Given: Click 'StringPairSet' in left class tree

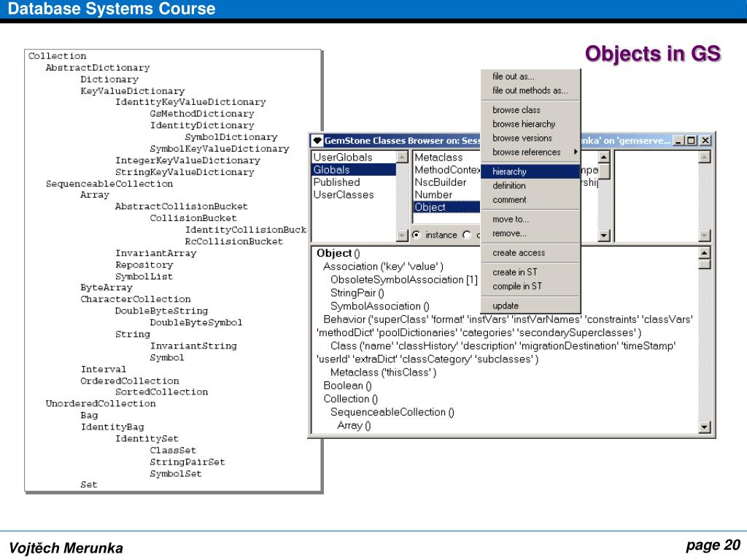Looking at the screenshot, I should click(x=187, y=462).
